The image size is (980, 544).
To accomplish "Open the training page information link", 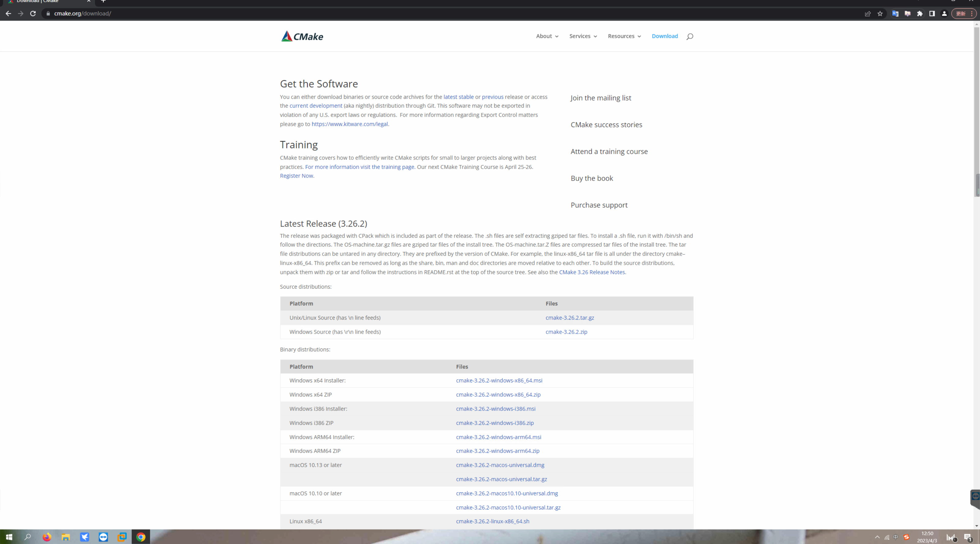I will click(x=360, y=167).
